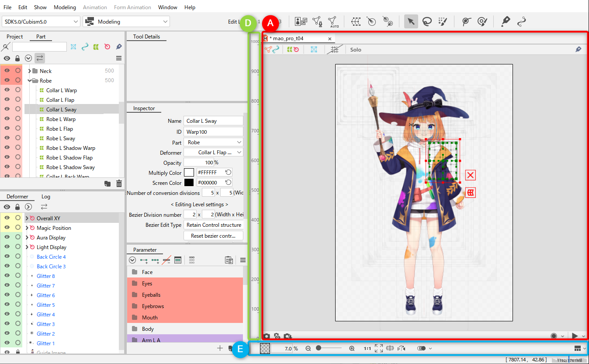
Task: Open the Window menu
Action: pos(168,7)
